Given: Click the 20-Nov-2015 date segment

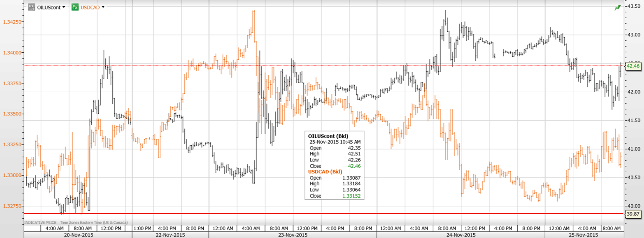Looking at the screenshot, I should coord(78,235).
